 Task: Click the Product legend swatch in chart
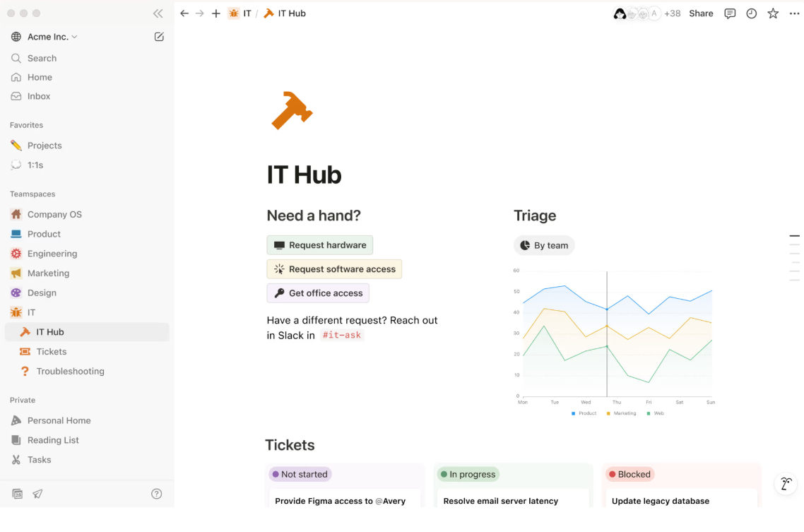click(x=573, y=413)
